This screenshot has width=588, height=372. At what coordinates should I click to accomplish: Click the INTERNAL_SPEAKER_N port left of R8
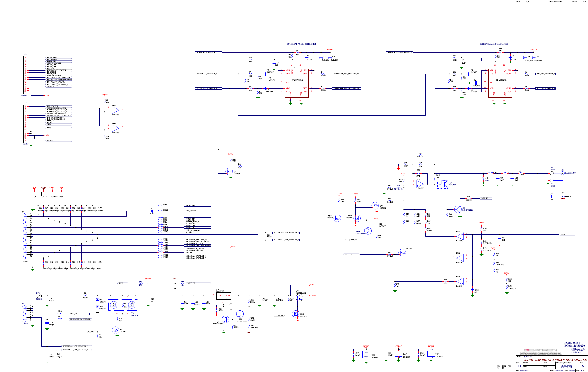209,89
